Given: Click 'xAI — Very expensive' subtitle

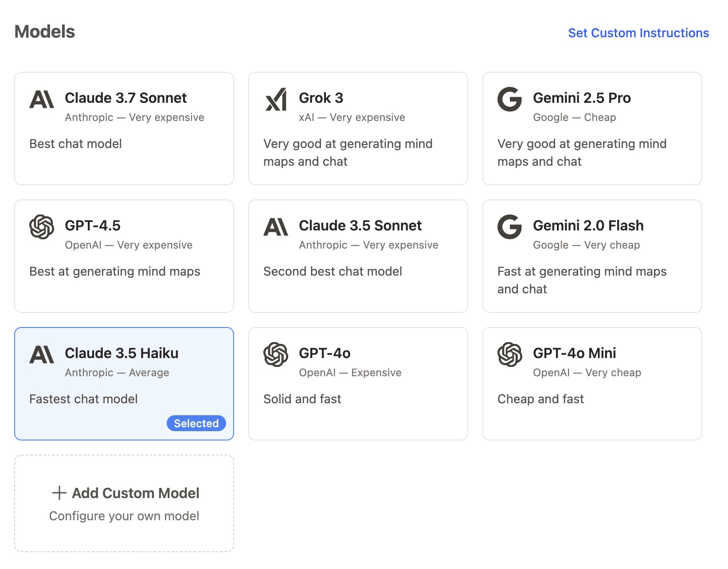Looking at the screenshot, I should [352, 117].
